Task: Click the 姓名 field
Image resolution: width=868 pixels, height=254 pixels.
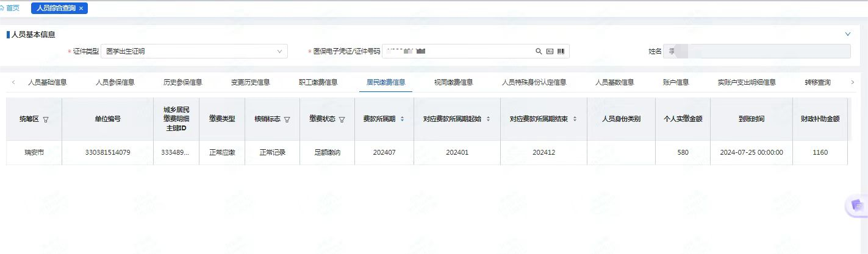Action: (x=757, y=52)
